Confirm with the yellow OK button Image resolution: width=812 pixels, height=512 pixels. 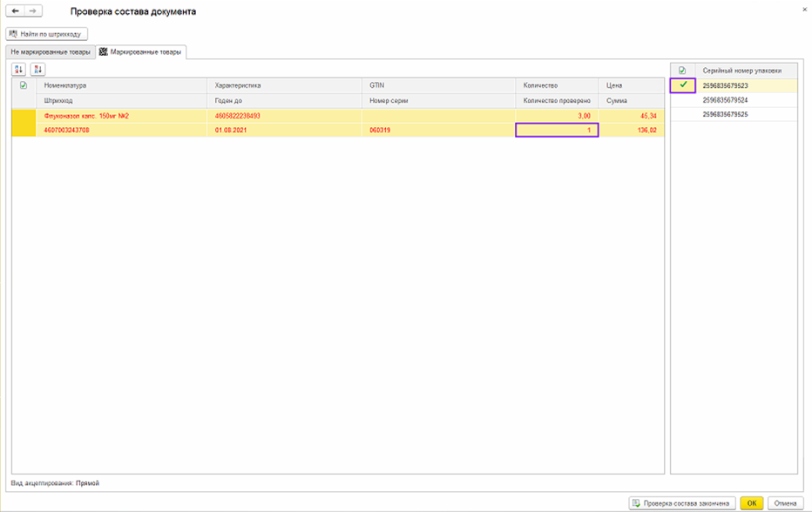click(751, 502)
